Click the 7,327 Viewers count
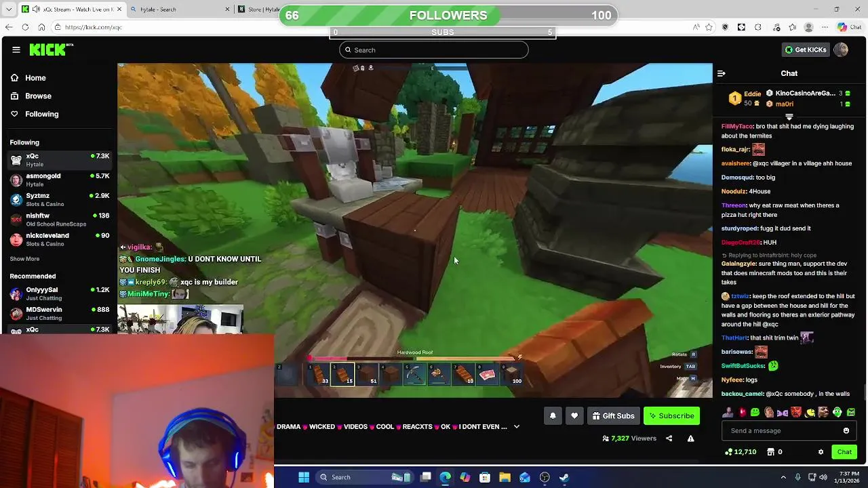 pyautogui.click(x=629, y=439)
